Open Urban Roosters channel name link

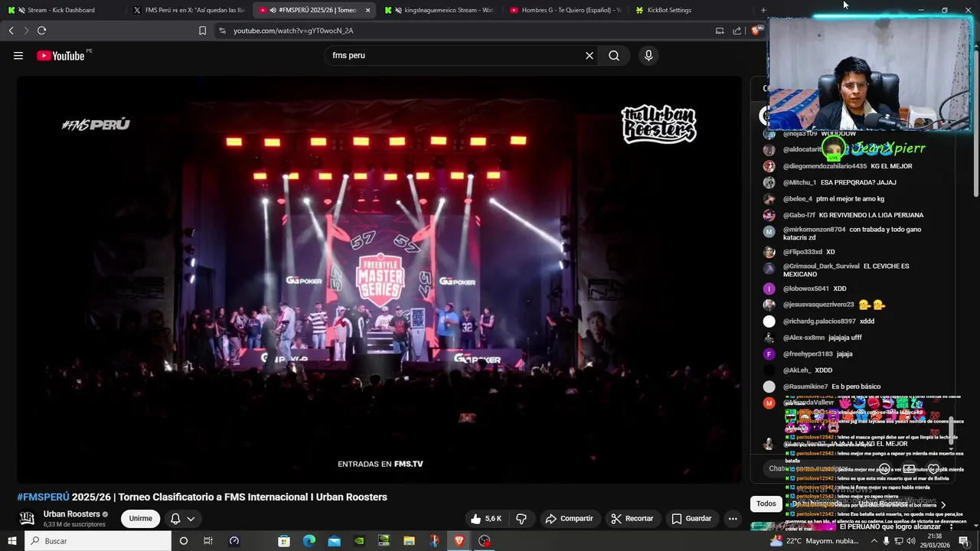point(72,514)
